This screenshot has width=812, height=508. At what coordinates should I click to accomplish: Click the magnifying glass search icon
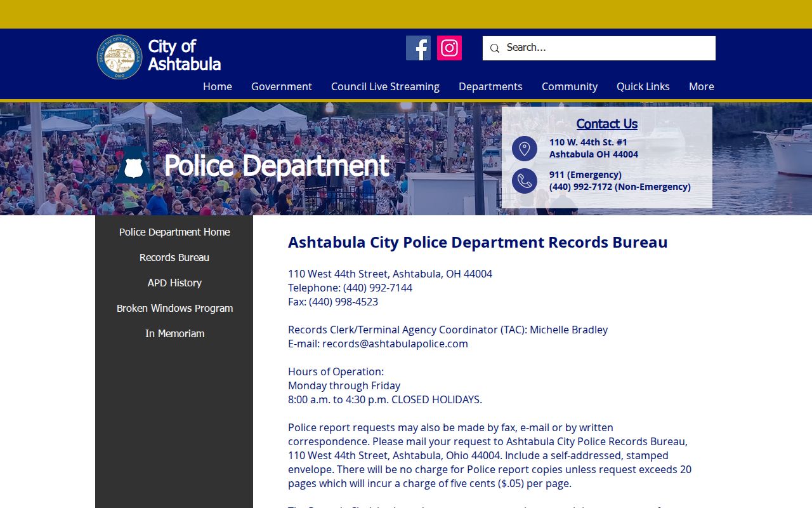coord(495,48)
